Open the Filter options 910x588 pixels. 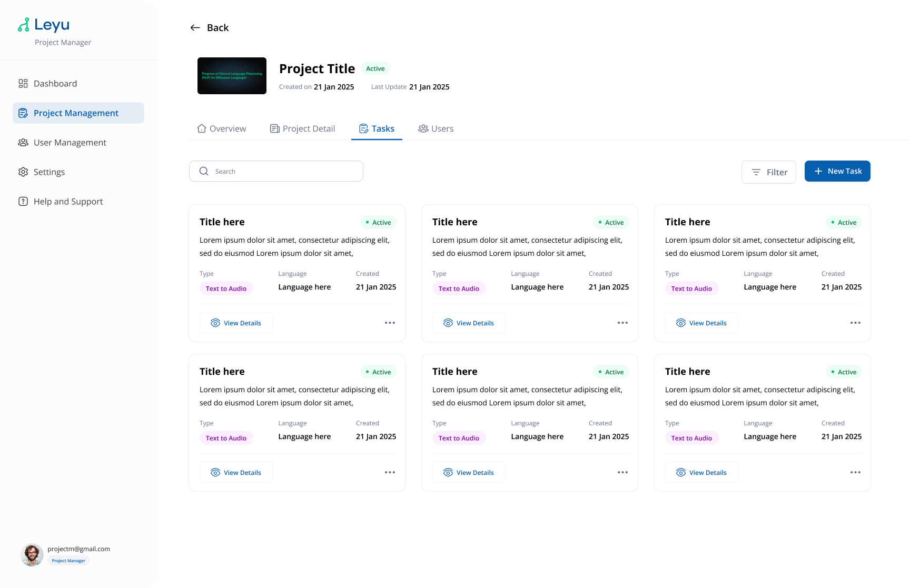768,172
